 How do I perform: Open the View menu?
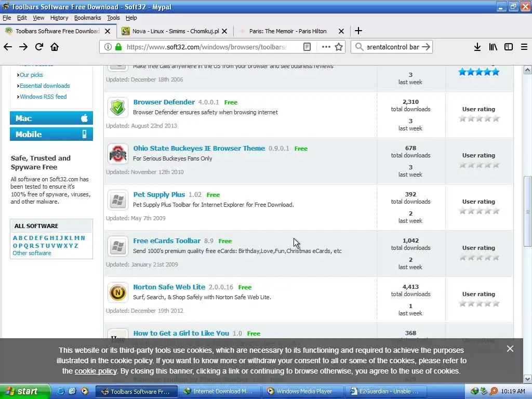click(38, 18)
